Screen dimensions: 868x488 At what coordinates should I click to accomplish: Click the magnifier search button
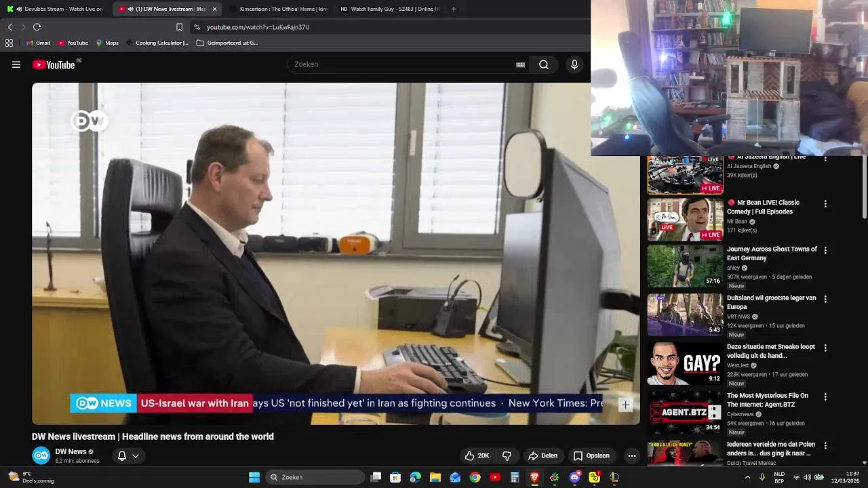544,64
